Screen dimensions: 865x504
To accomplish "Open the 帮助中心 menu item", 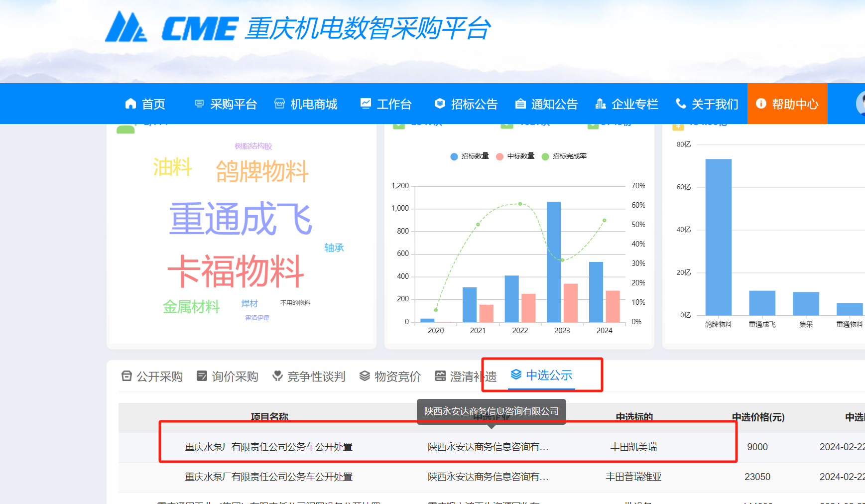I will 787,104.
